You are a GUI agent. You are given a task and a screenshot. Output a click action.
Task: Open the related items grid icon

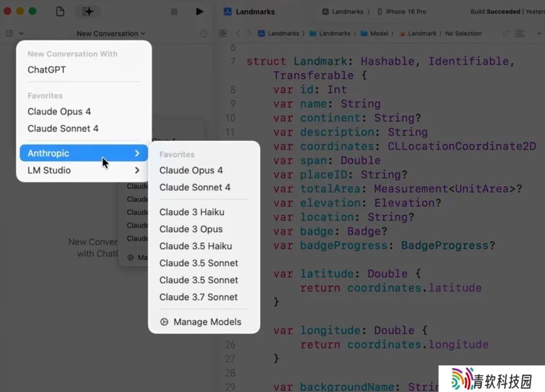pos(222,34)
